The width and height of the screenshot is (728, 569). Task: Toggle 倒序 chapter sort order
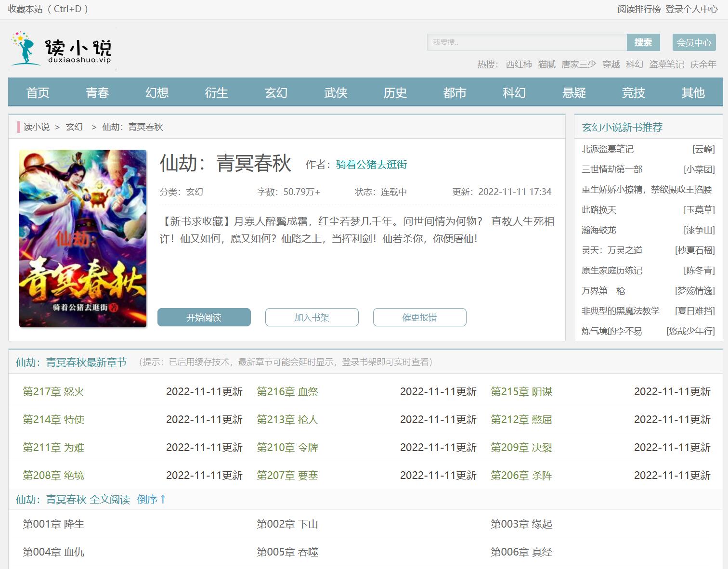coord(151,500)
